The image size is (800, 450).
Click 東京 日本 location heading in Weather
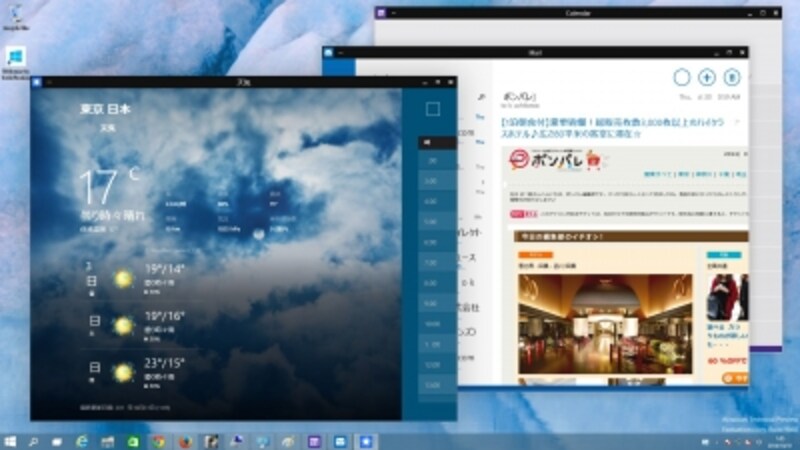point(105,109)
